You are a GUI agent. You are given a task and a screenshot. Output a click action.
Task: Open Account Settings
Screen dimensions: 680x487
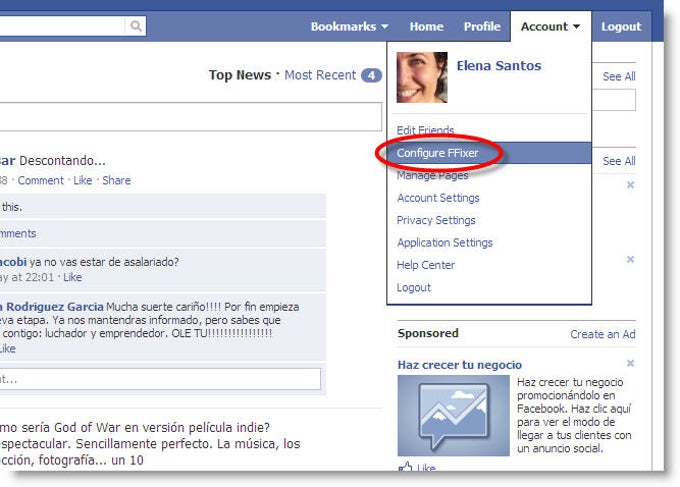[x=438, y=198]
